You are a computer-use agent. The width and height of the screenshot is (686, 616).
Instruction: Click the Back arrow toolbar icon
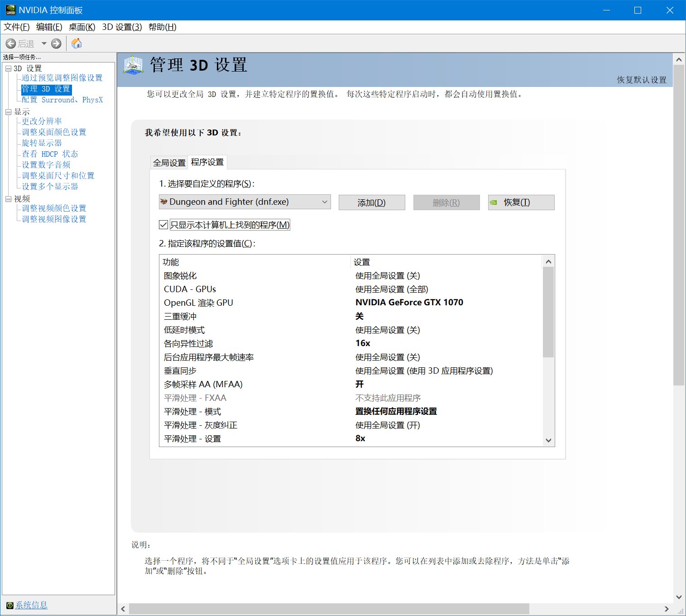pyautogui.click(x=11, y=43)
